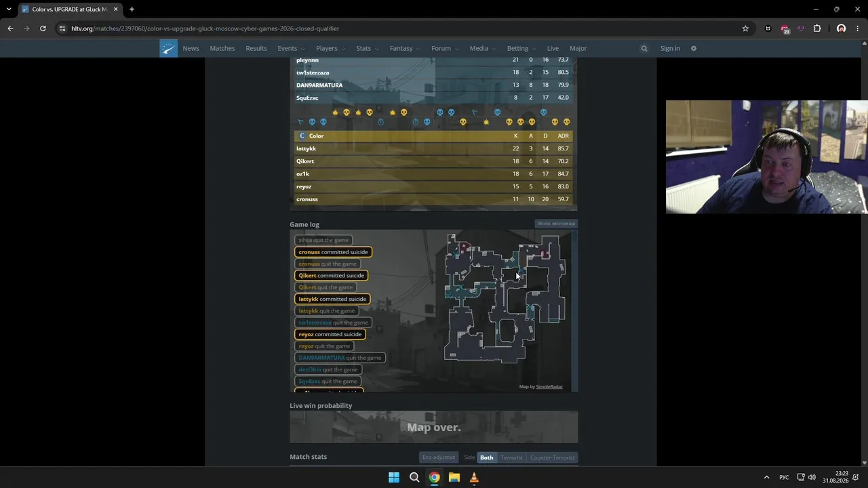868x488 pixels.
Task: Bookmark this page with the star icon
Action: tap(745, 28)
